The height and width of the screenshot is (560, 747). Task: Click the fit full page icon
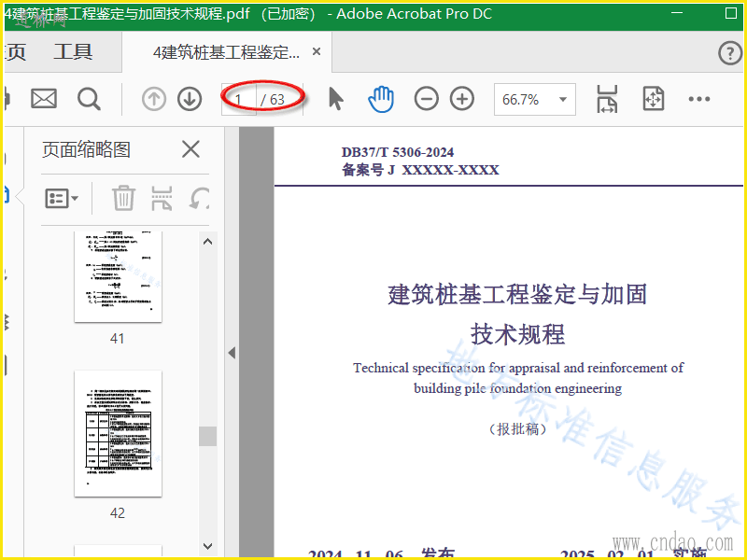click(653, 99)
